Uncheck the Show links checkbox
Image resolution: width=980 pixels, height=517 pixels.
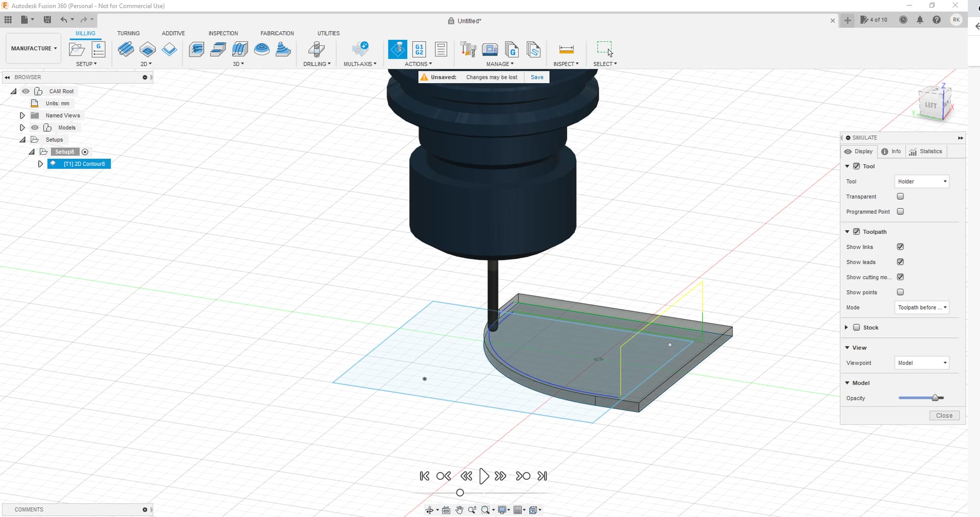coord(900,247)
